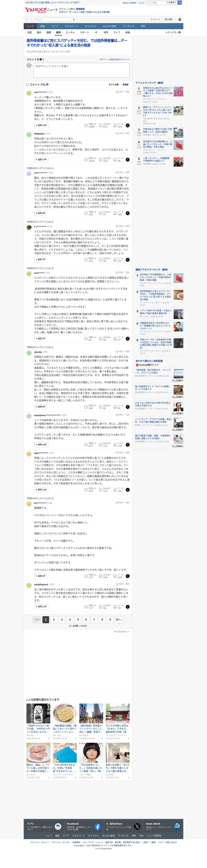Open the 速報 tab in top navigation

pyautogui.click(x=42, y=26)
